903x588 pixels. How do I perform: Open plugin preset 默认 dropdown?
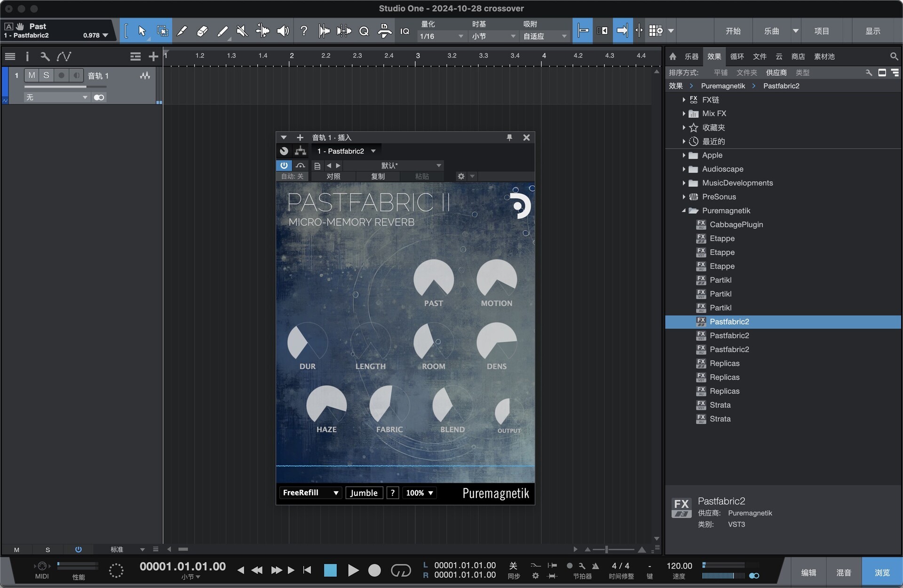pyautogui.click(x=394, y=166)
